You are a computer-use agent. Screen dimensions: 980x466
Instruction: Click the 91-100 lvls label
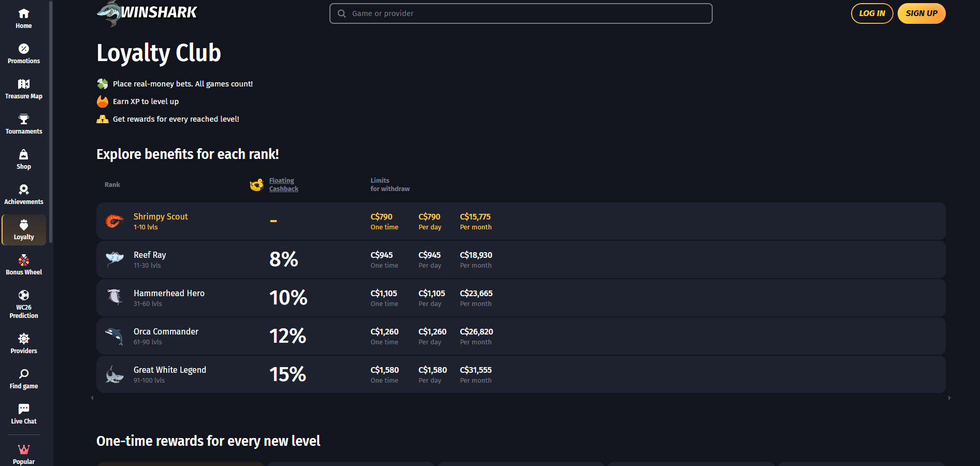point(149,381)
